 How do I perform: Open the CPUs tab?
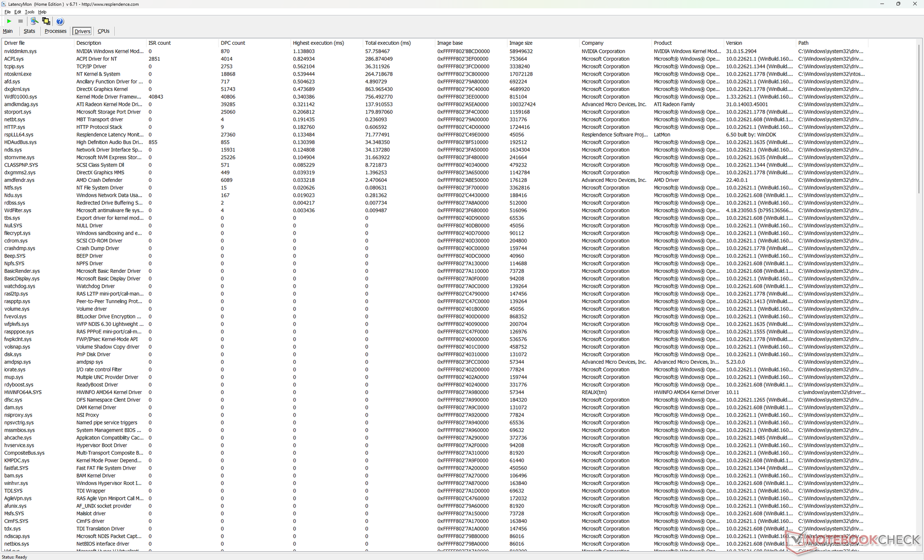[103, 31]
